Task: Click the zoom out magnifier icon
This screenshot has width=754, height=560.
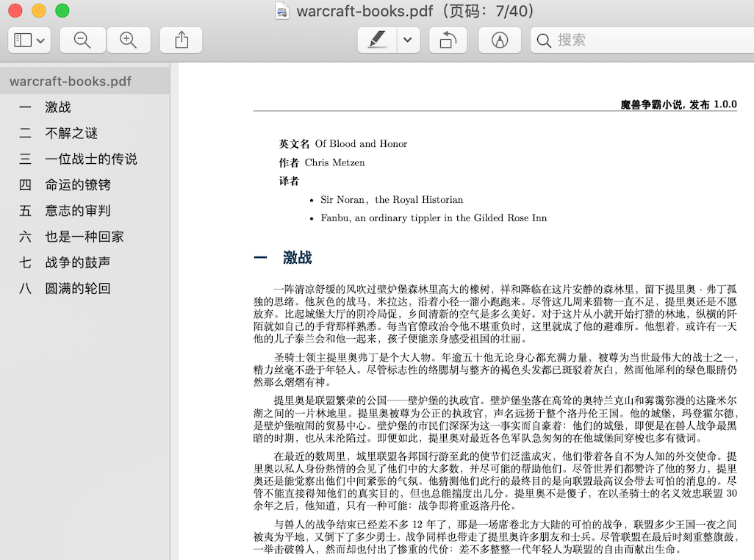Action: click(82, 40)
